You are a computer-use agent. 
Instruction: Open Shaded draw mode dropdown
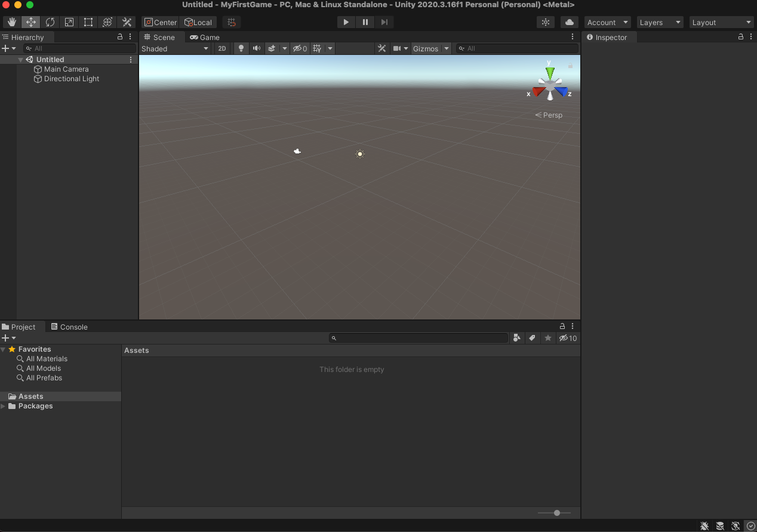175,48
